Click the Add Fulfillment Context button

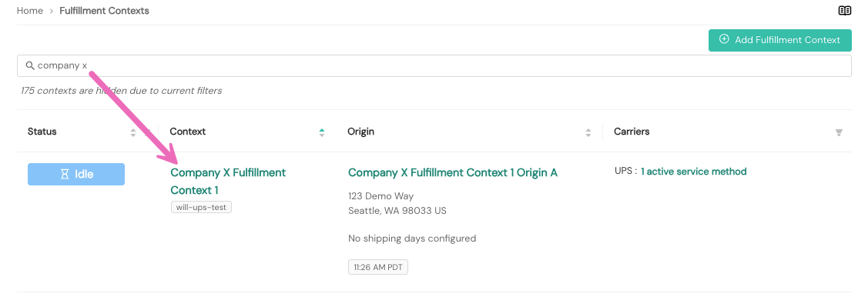(x=780, y=40)
